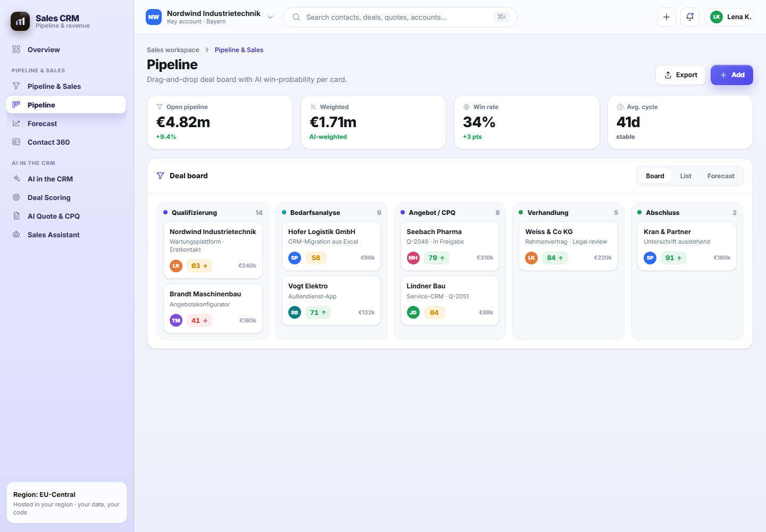766x532 pixels.
Task: Click LK avatar on Nordwind Industrietechnik card
Action: (176, 266)
